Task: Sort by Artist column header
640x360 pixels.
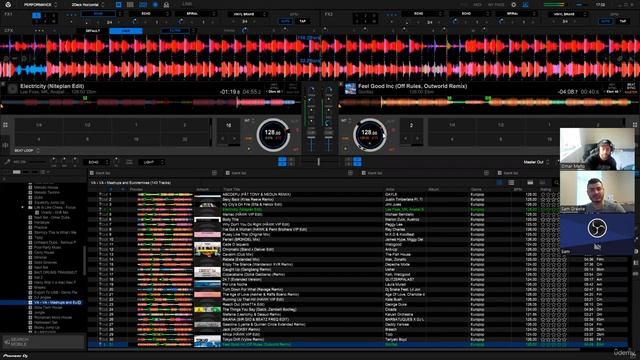Action: (x=390, y=189)
